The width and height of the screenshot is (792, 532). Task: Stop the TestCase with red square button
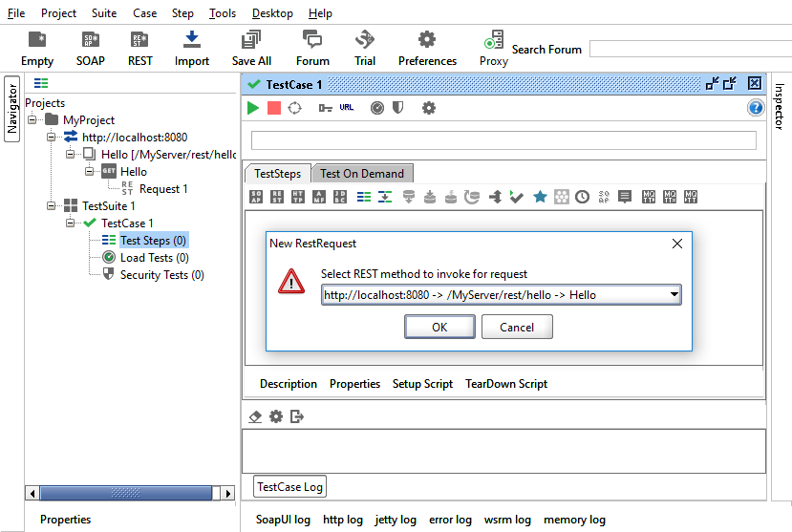pyautogui.click(x=274, y=108)
